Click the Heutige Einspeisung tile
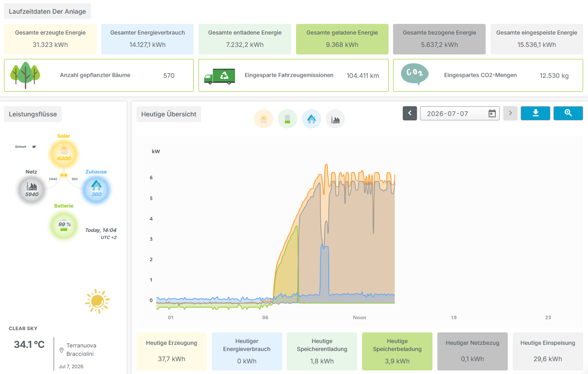This screenshot has width=588, height=374. click(x=548, y=351)
